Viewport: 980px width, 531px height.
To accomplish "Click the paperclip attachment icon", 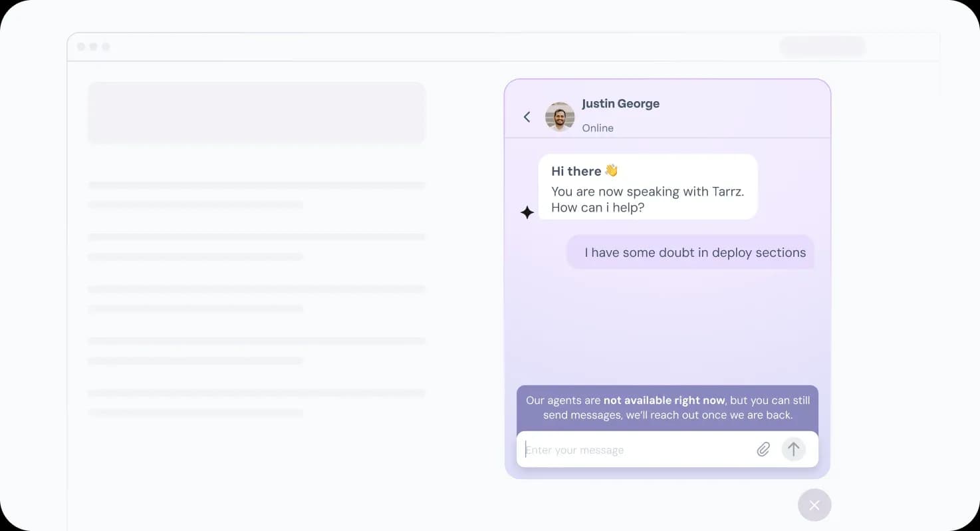I will (763, 450).
